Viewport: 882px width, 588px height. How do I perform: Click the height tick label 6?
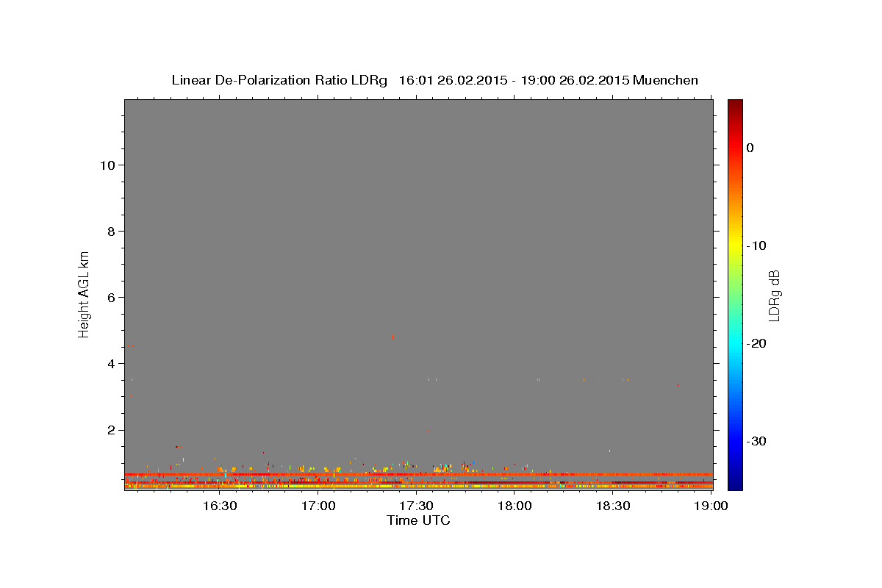click(x=110, y=297)
